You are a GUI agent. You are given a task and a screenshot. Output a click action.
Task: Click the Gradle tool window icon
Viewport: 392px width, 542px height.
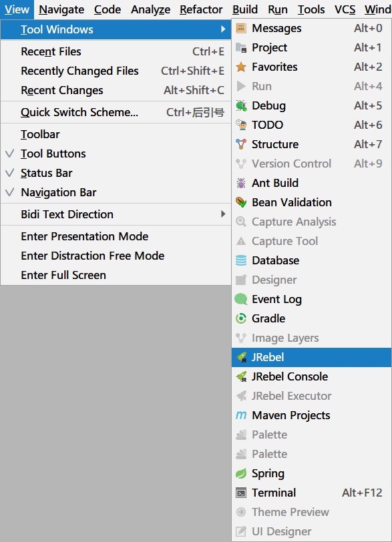(241, 318)
